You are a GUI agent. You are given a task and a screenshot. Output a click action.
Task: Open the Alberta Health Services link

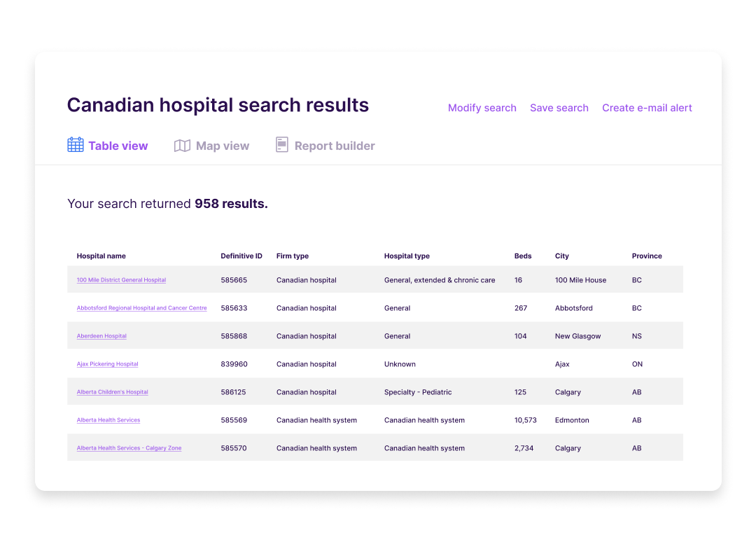(108, 420)
